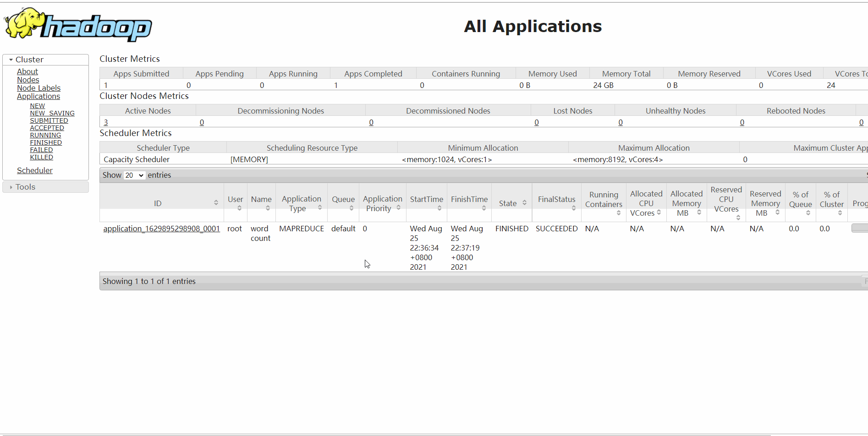The height and width of the screenshot is (436, 868).
Task: Click Rebooted Nodes count link
Action: [742, 122]
